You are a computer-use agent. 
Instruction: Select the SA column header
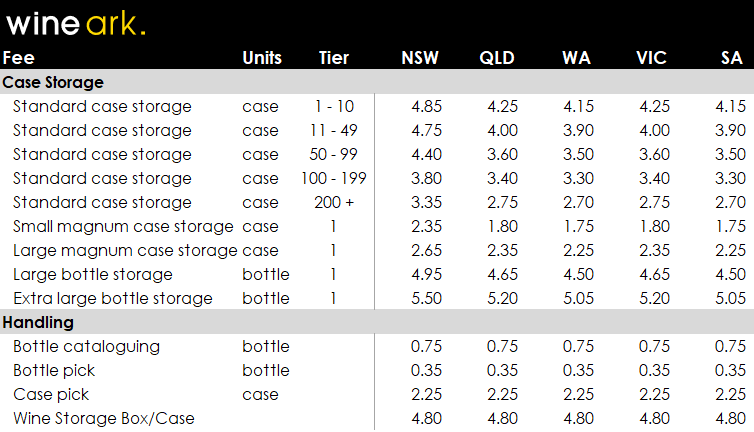coord(731,58)
